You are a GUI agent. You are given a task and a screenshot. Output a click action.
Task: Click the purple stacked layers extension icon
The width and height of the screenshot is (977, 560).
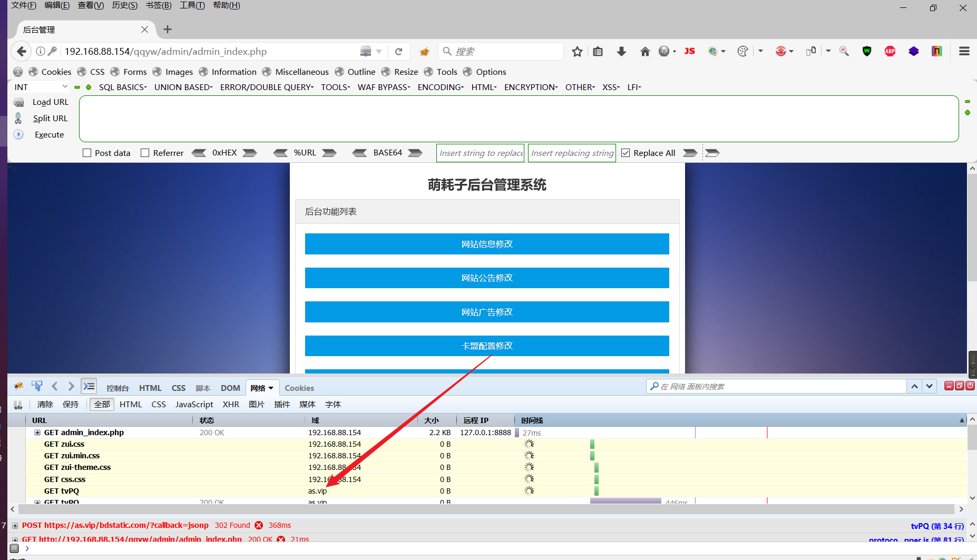(x=914, y=51)
